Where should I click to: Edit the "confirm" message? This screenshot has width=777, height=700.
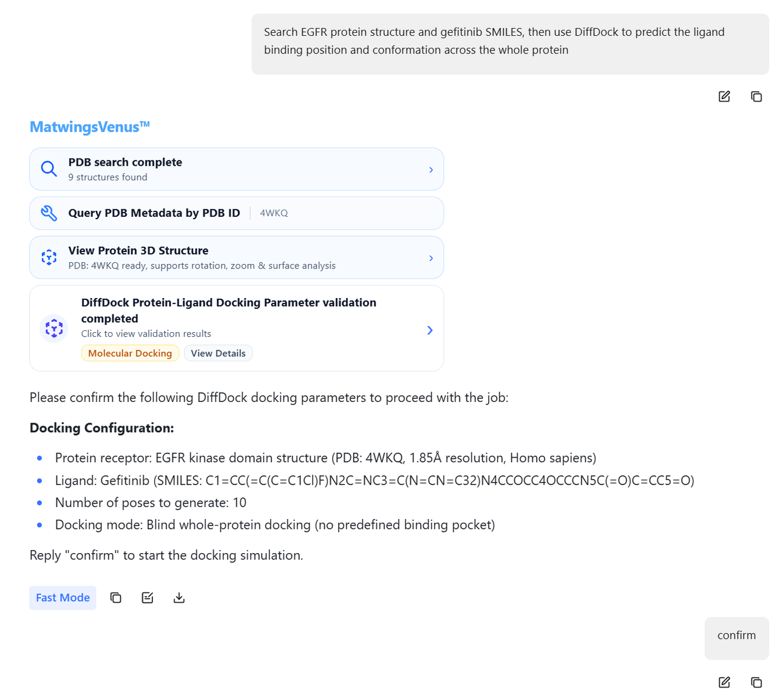coord(724,682)
